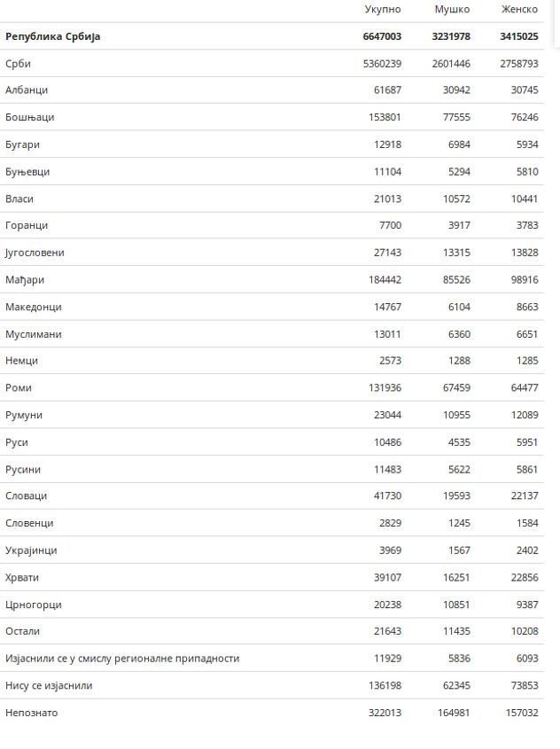560x749 pixels.
Task: Click total population value 6647003
Action: pyautogui.click(x=382, y=36)
